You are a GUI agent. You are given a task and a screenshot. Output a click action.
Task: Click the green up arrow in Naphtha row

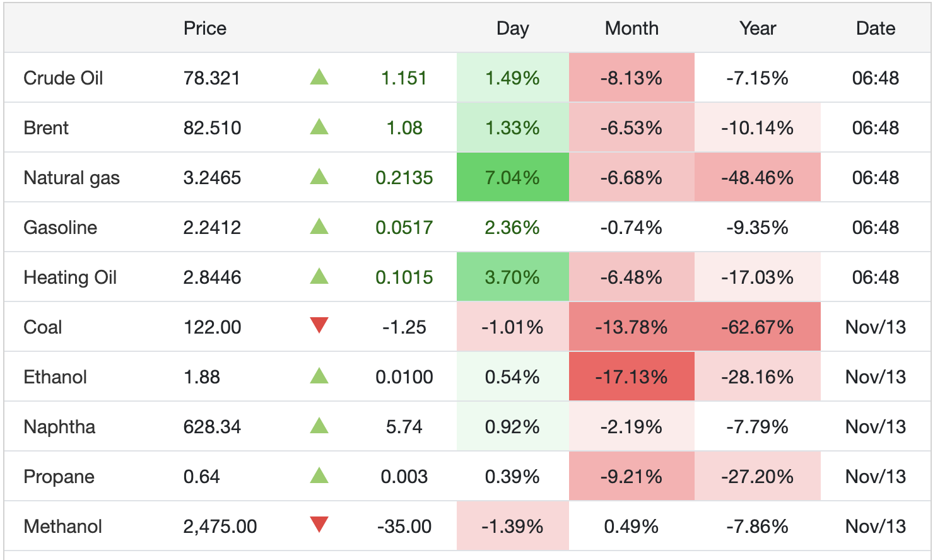319,426
